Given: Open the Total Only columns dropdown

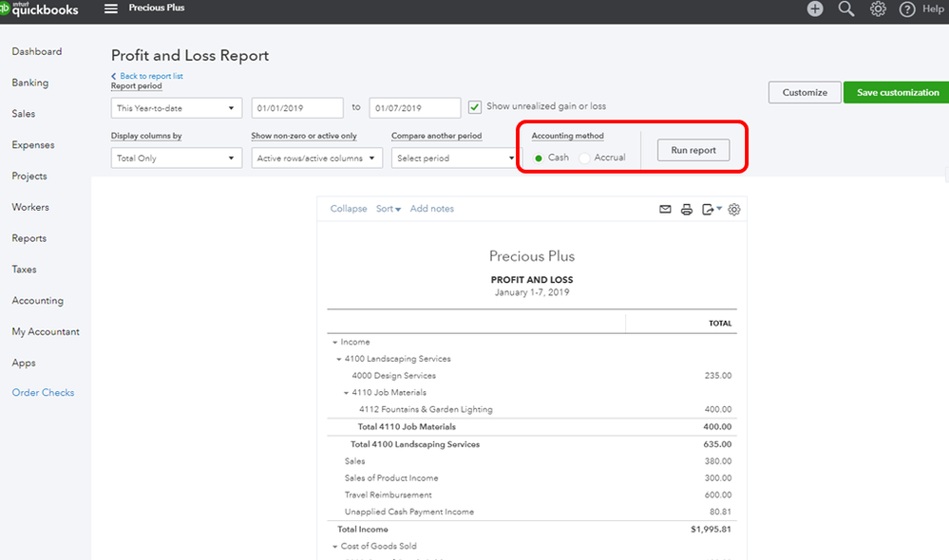Looking at the screenshot, I should click(176, 158).
